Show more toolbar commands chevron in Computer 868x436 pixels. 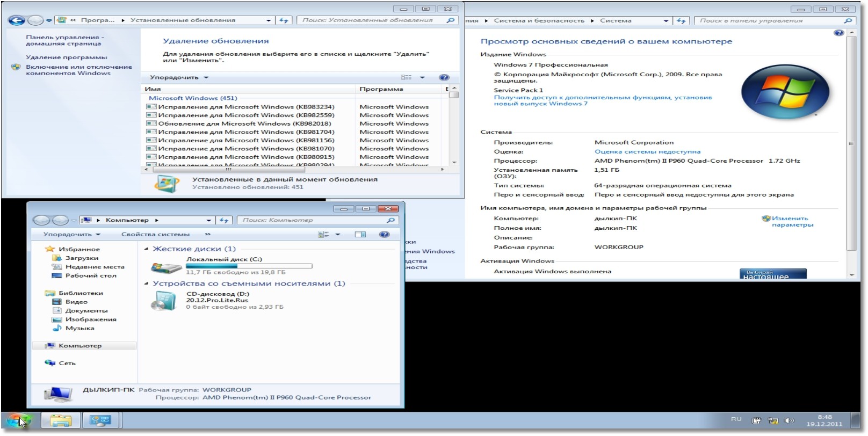(208, 234)
